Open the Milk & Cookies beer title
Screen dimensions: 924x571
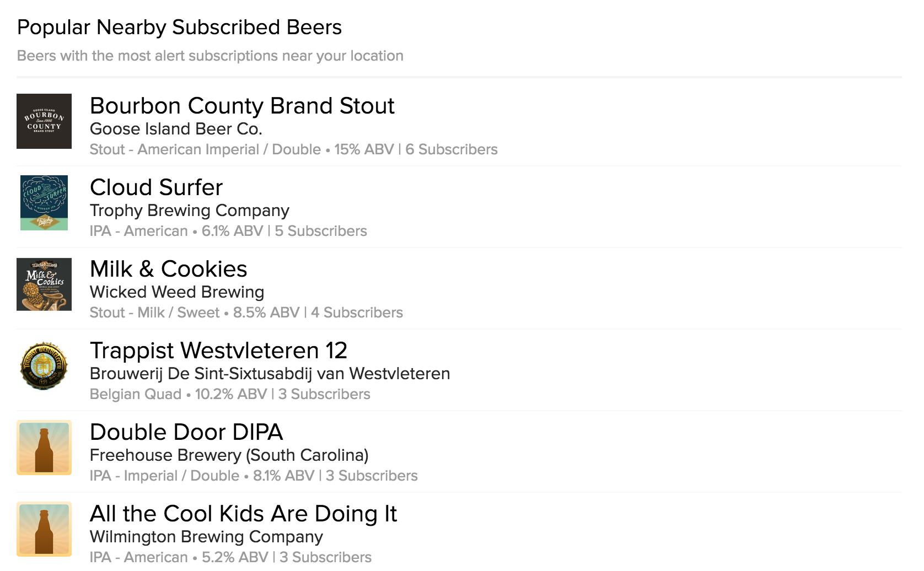coord(168,269)
